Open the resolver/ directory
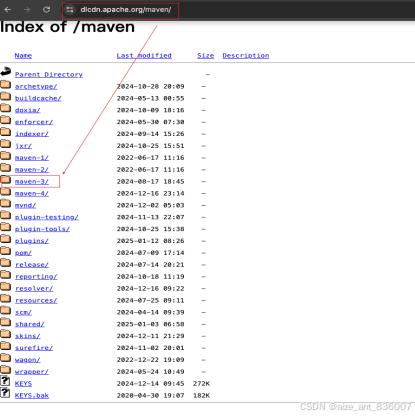415x418 pixels. click(x=34, y=289)
